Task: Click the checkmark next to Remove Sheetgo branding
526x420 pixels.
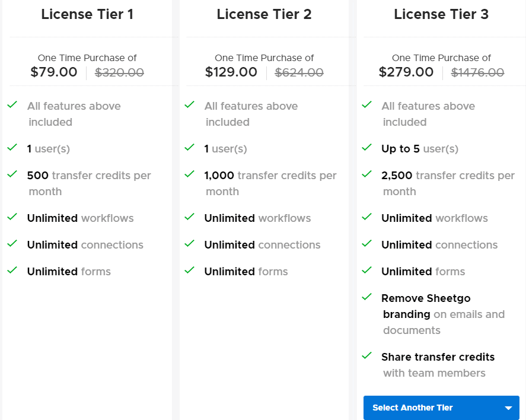Action: (366, 297)
